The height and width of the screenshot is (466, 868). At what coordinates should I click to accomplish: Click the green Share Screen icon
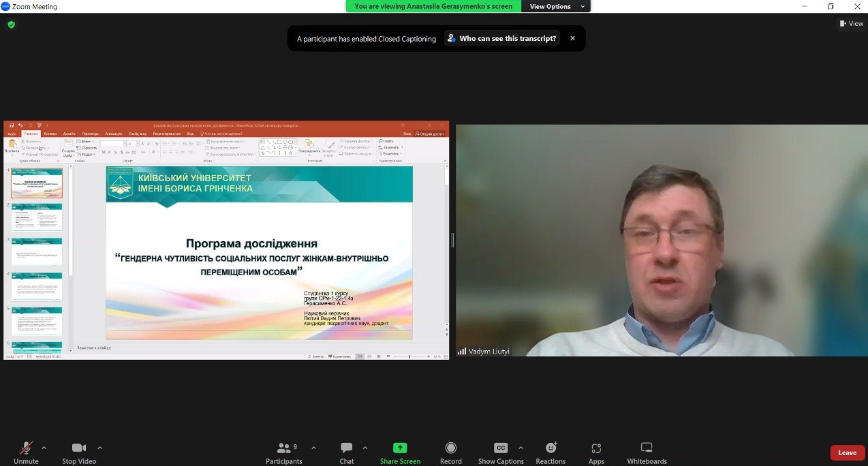[400, 448]
